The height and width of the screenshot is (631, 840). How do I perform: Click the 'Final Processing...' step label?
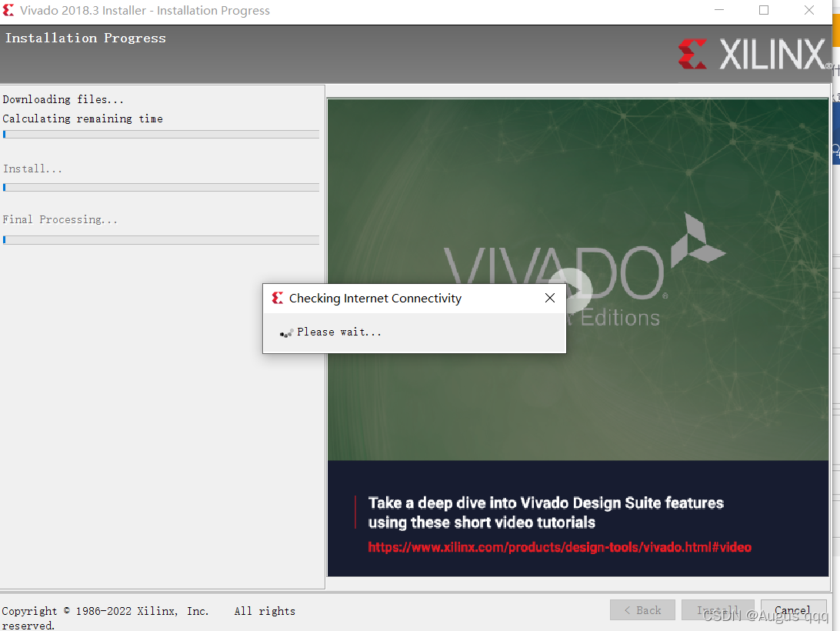(x=60, y=220)
